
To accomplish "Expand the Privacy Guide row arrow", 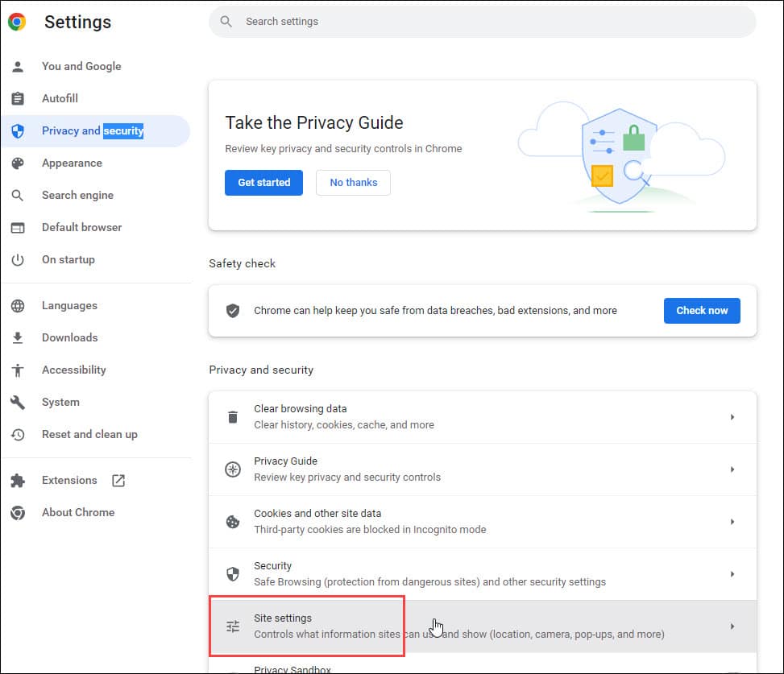I will click(x=732, y=469).
